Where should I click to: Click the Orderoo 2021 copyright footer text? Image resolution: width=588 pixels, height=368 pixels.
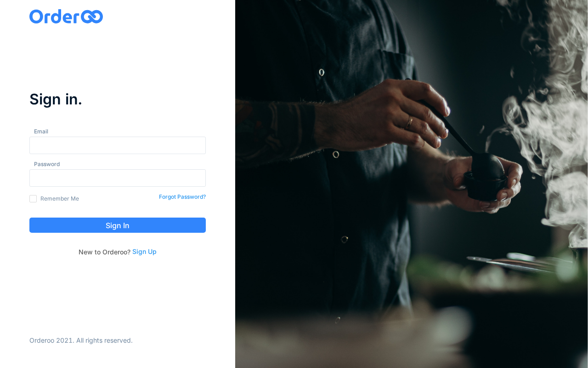coord(81,340)
